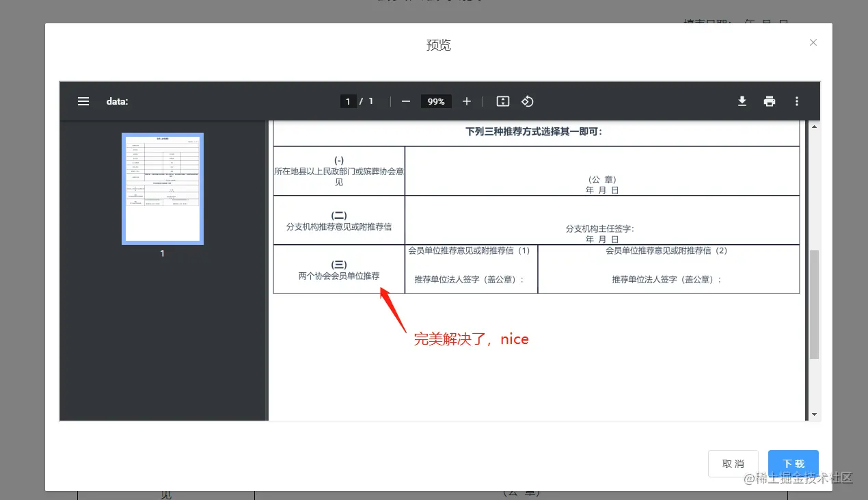
Task: Activate fit-to-page view icon
Action: 502,101
